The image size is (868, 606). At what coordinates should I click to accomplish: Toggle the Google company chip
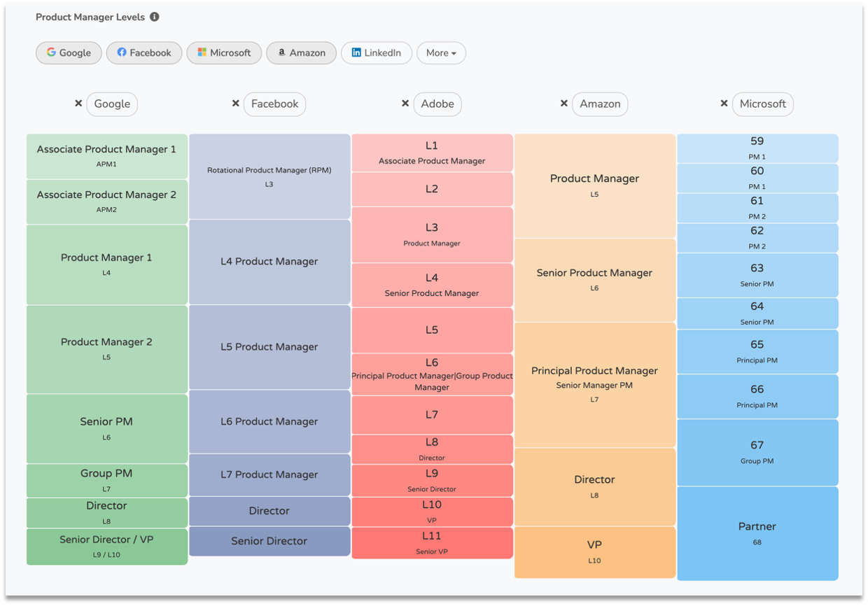(69, 52)
